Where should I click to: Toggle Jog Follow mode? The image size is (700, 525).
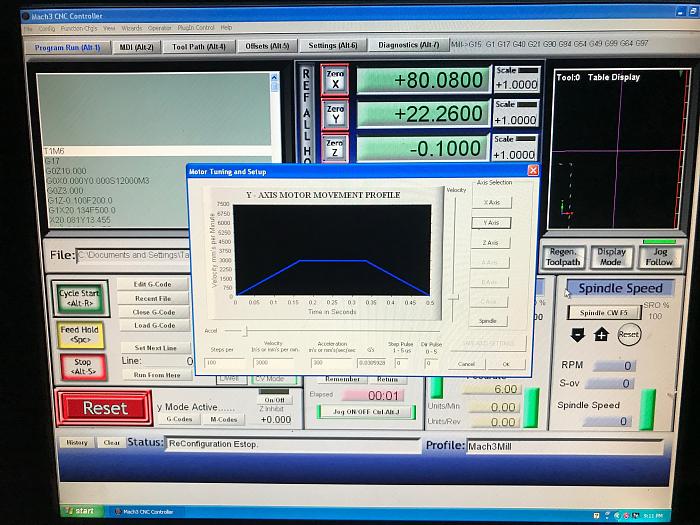(x=659, y=257)
